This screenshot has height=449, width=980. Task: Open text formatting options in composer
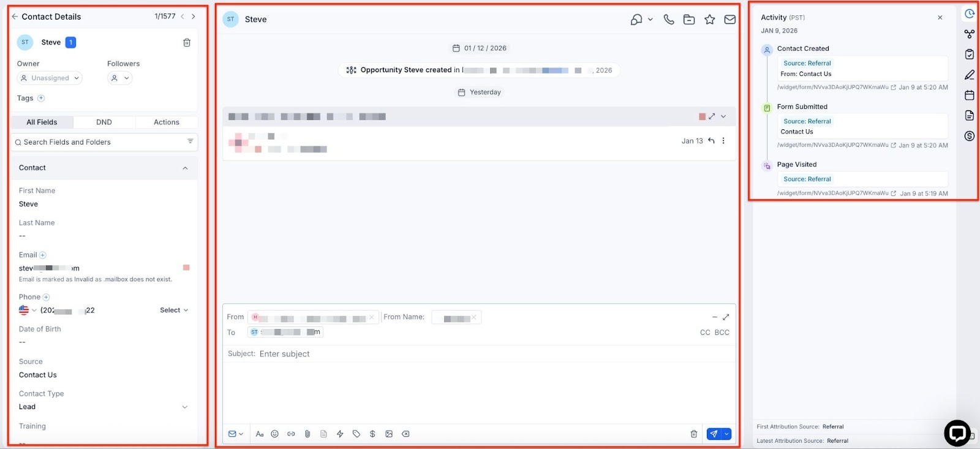260,434
